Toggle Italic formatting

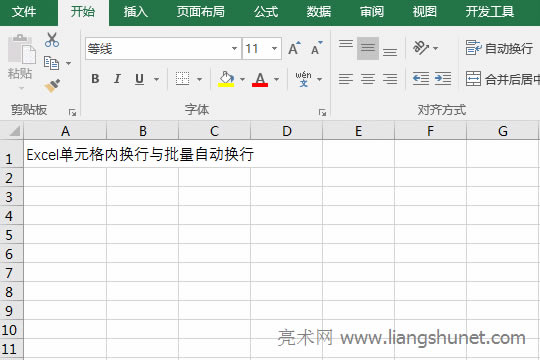(x=117, y=79)
